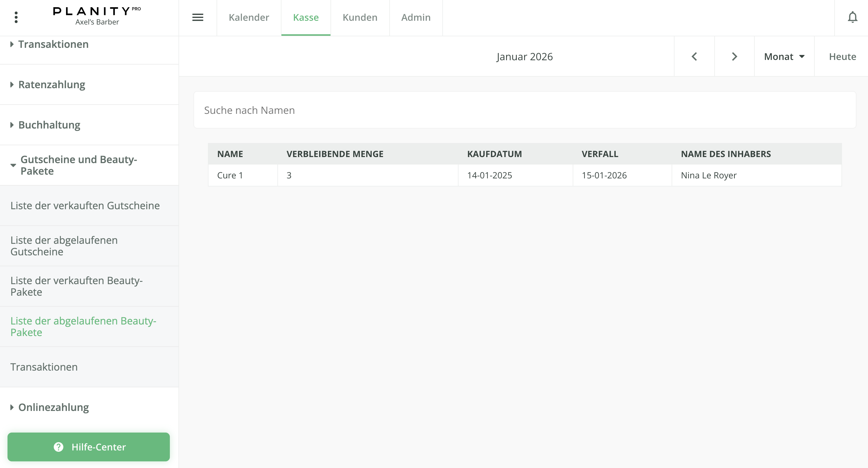Viewport: 868px width, 468px height.
Task: Click the Suche nach Namen field
Action: [x=524, y=110]
